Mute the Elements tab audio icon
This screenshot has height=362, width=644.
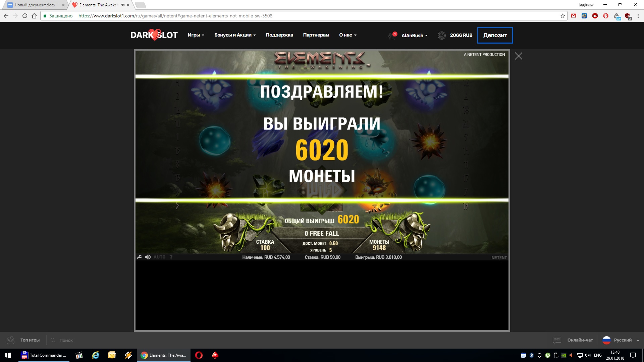pyautogui.click(x=123, y=5)
